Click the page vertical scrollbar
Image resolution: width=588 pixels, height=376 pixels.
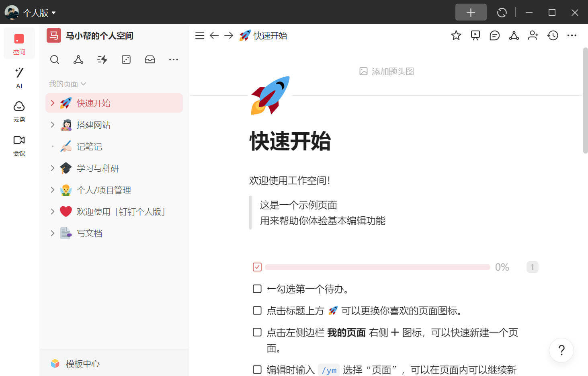click(x=585, y=101)
